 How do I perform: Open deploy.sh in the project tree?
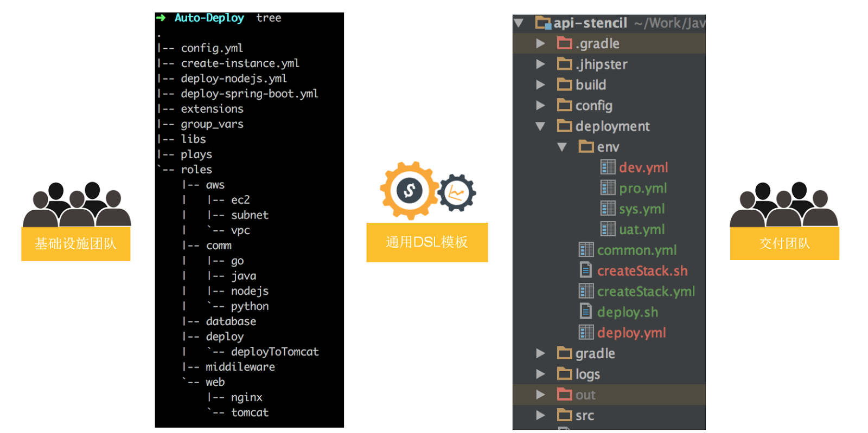click(627, 312)
